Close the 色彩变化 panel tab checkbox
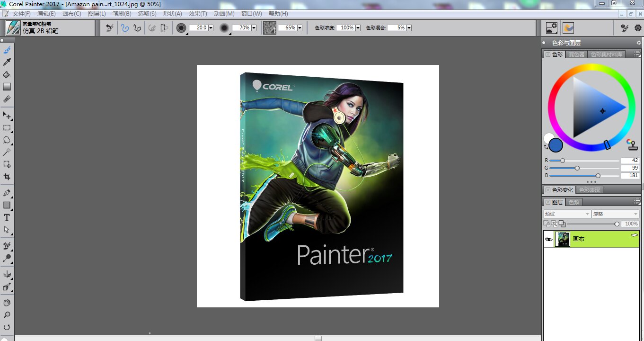 coord(548,190)
